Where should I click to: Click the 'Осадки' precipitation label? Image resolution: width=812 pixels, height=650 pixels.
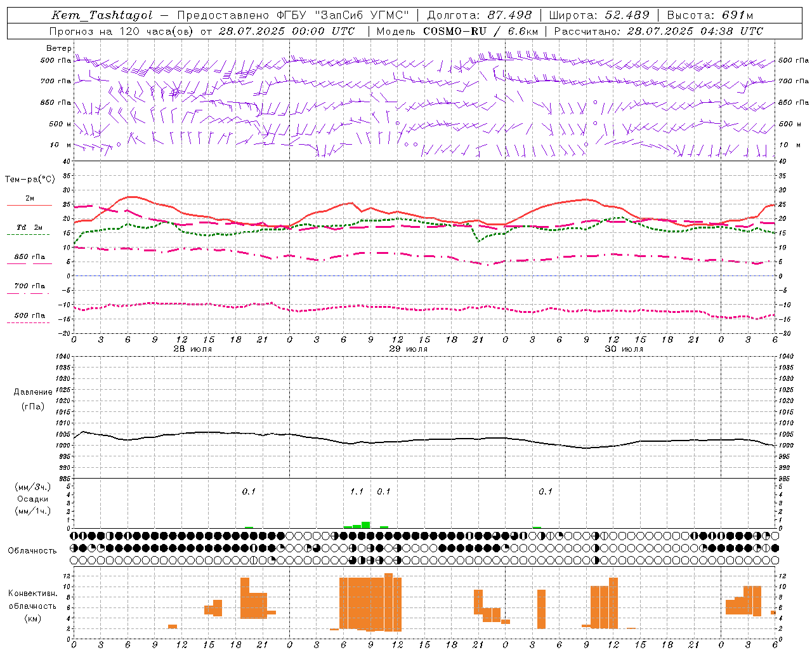[x=33, y=499]
